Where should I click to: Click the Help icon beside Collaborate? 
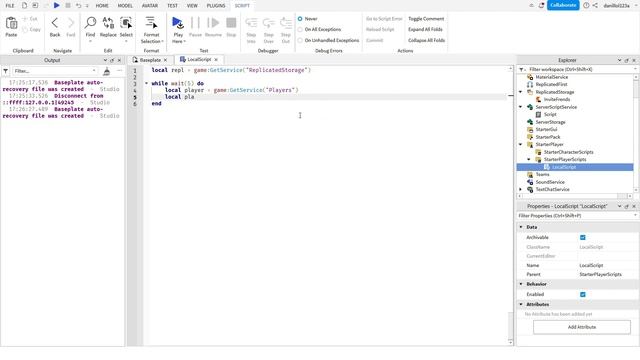(586, 5)
